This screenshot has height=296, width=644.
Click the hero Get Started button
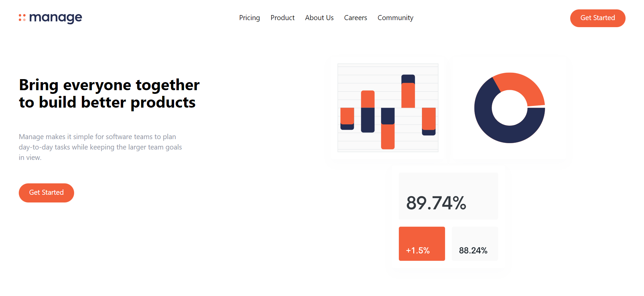(46, 193)
